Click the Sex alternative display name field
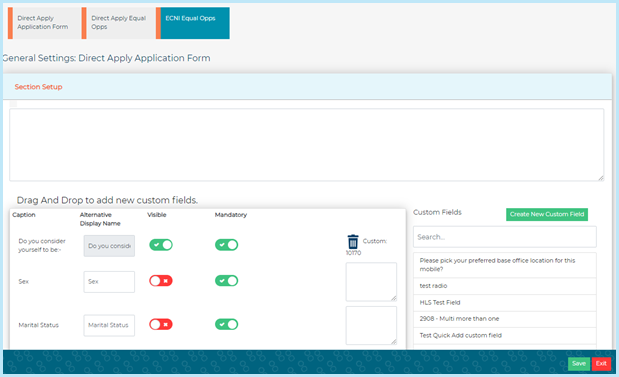The image size is (619, 377). pos(109,281)
